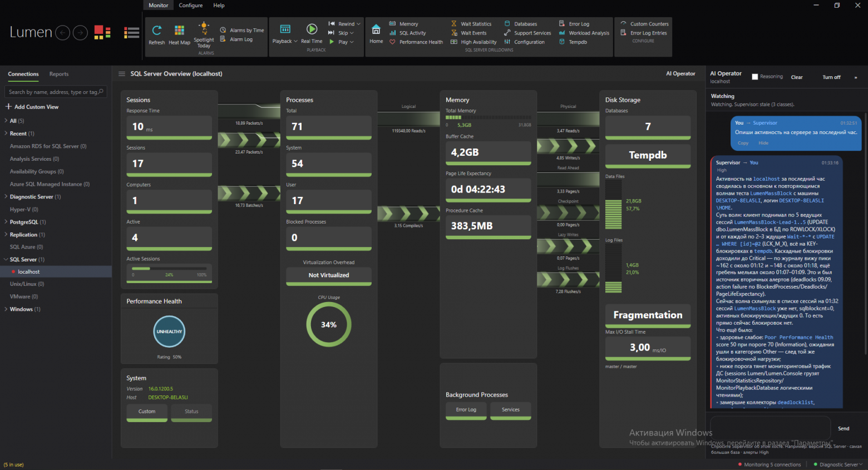Open the Configuration drilldown

coord(525,42)
